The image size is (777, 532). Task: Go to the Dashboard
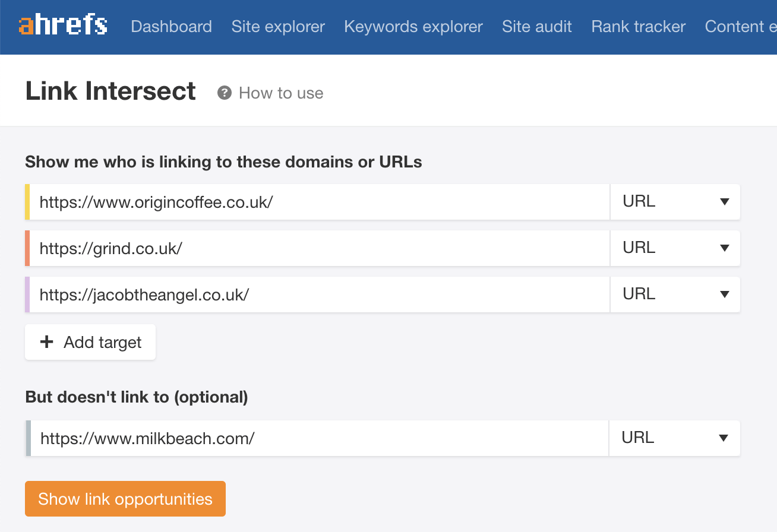[171, 27]
